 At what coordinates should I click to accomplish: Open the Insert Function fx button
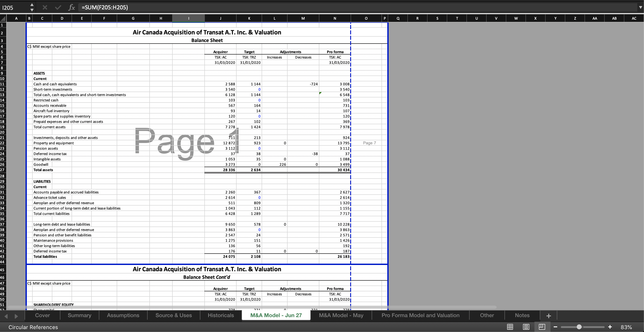coord(72,8)
